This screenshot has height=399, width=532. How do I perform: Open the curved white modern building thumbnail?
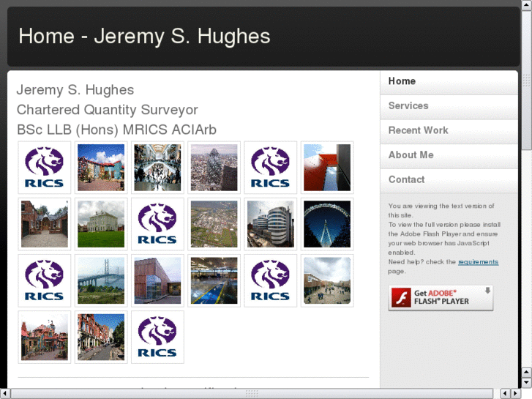pyautogui.click(x=271, y=224)
